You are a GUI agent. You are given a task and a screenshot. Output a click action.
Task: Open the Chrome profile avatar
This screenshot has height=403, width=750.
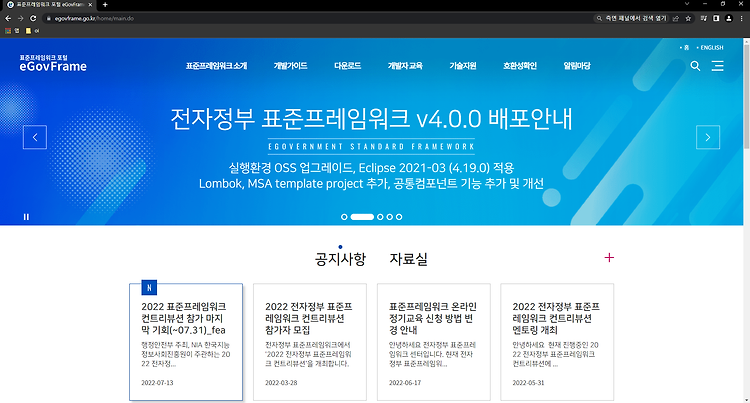click(728, 18)
